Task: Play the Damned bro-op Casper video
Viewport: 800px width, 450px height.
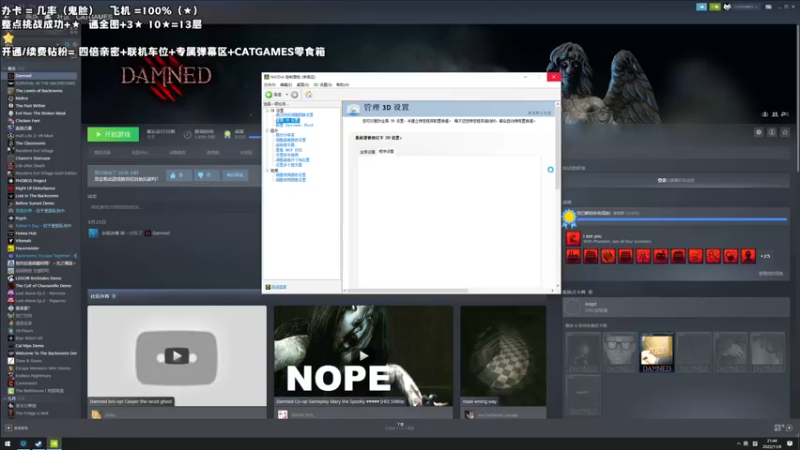Action: tap(177, 356)
